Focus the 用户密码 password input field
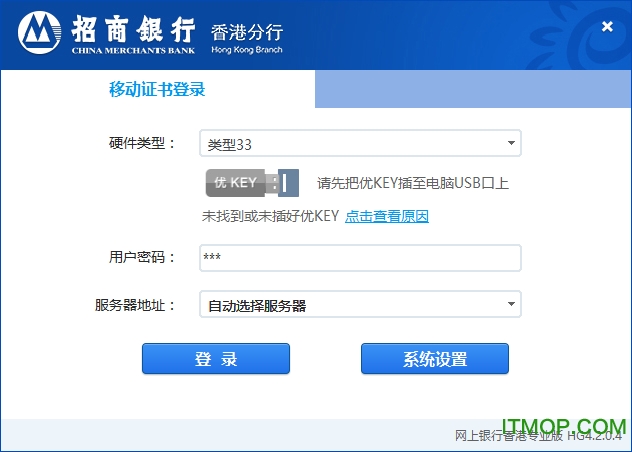Image resolution: width=632 pixels, height=452 pixels. [x=360, y=258]
